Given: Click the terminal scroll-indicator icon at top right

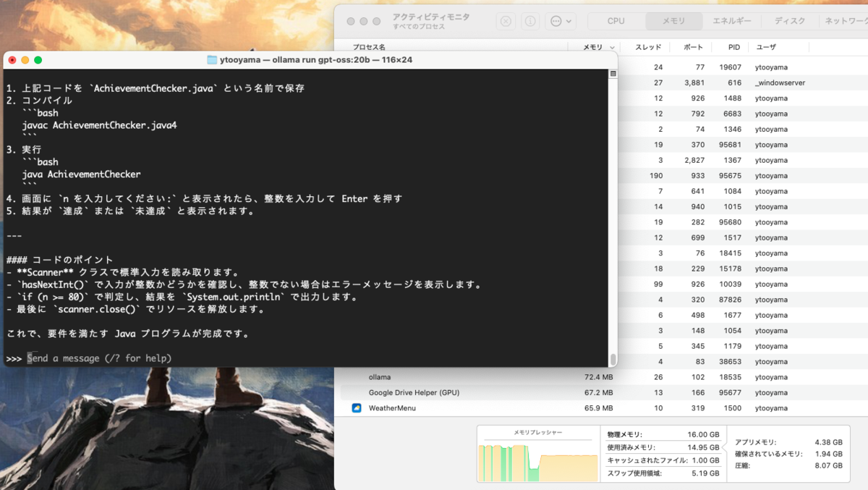Looking at the screenshot, I should pos(613,74).
